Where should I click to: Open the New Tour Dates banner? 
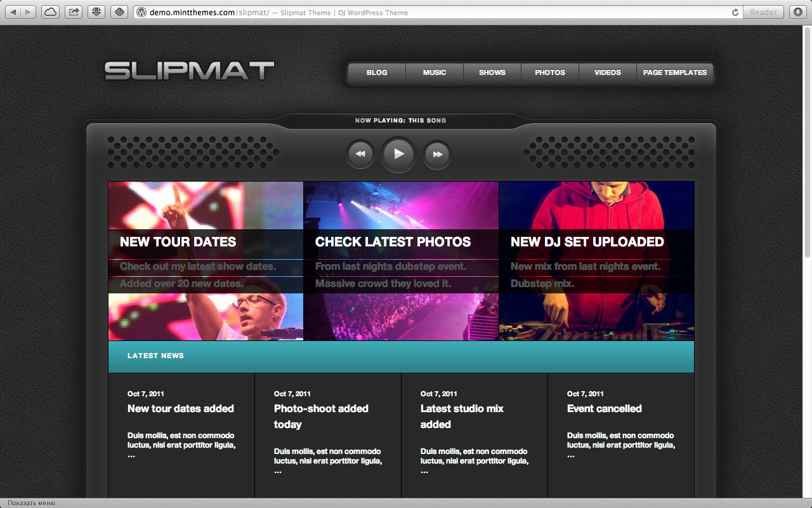pos(206,261)
